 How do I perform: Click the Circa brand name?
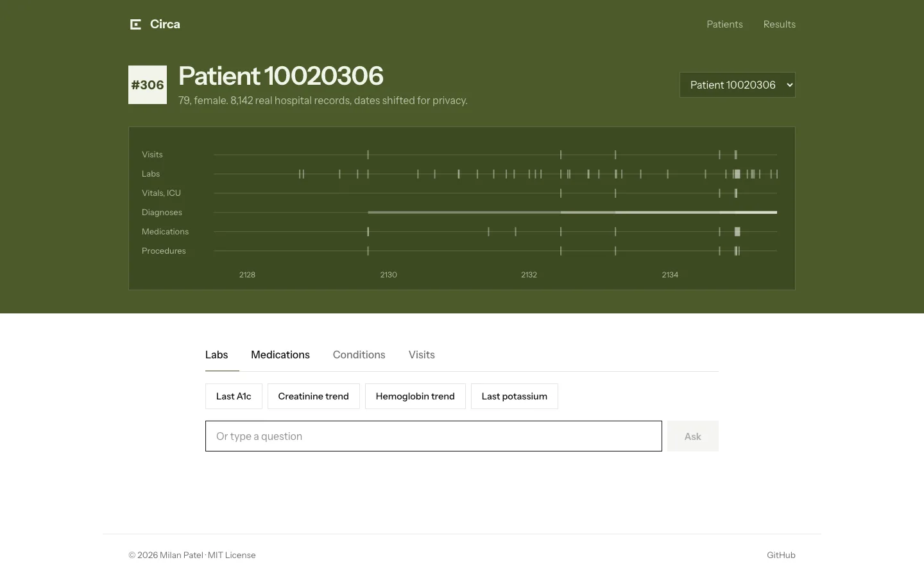point(165,24)
